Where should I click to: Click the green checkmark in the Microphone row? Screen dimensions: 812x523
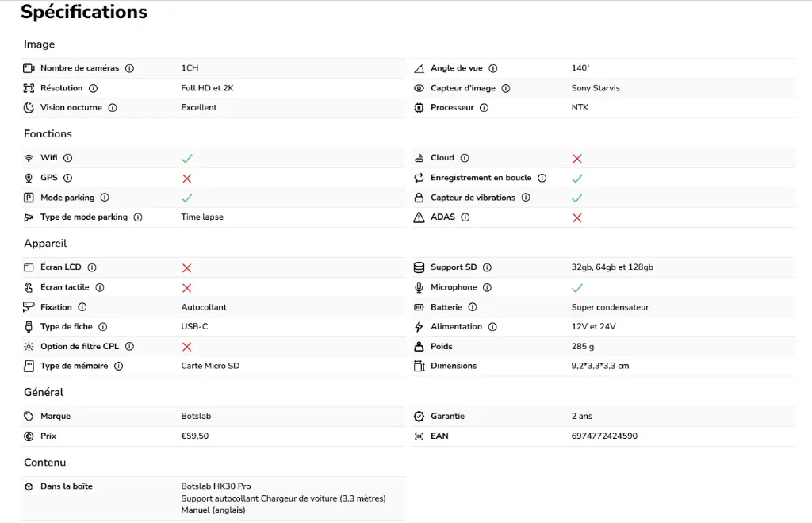point(577,287)
